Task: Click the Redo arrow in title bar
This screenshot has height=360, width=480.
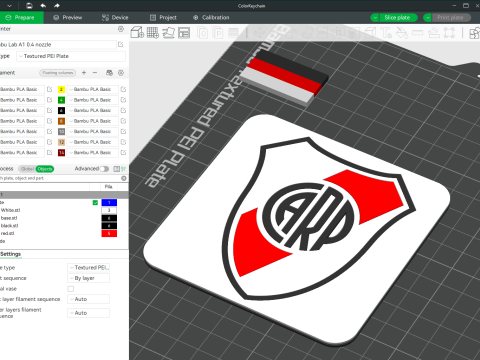Action: coord(57,6)
